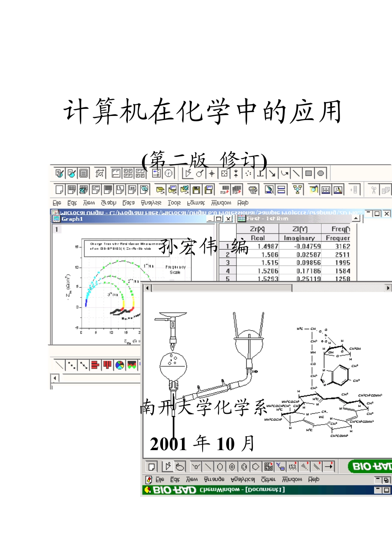This screenshot has height=557, width=392.
Task: Select the plain Hexagon ring tool in ChemWindow
Action: click(220, 467)
